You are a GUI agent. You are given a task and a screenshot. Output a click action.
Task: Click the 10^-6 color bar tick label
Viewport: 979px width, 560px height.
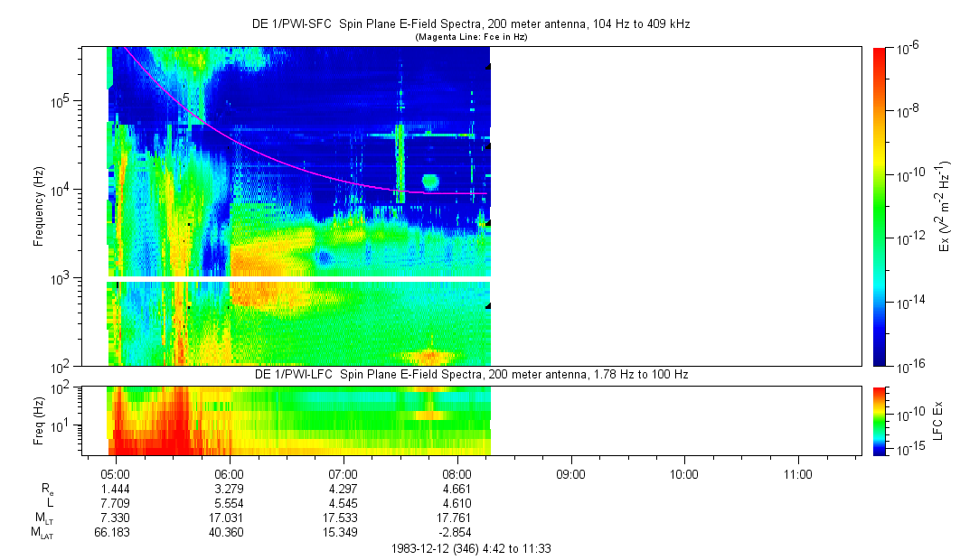(908, 50)
